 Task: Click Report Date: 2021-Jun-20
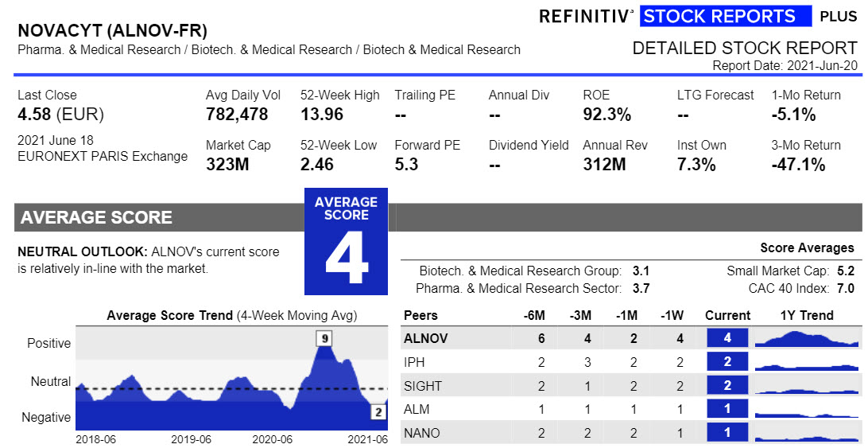[785, 65]
